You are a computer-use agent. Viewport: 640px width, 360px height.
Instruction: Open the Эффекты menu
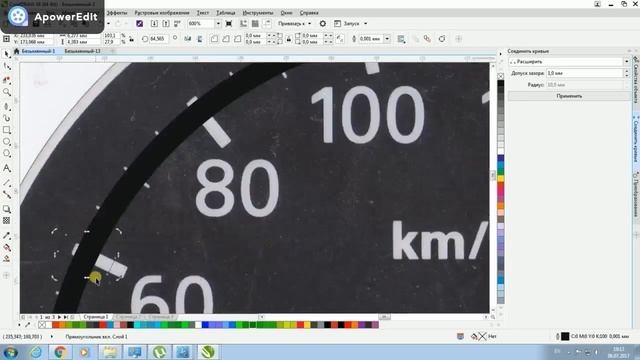click(117, 13)
